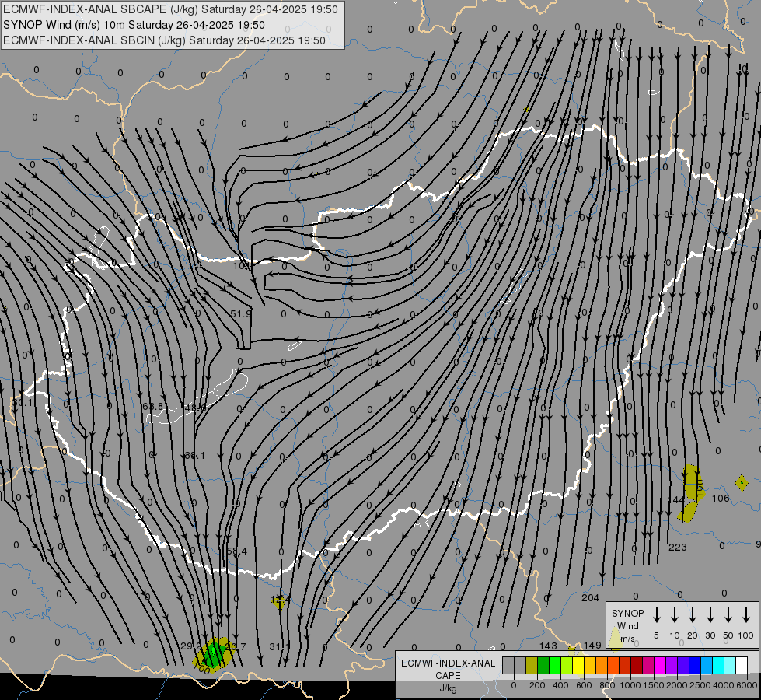This screenshot has width=761, height=700.
Task: Click the 63.8 value on the map
Action: click(x=153, y=406)
